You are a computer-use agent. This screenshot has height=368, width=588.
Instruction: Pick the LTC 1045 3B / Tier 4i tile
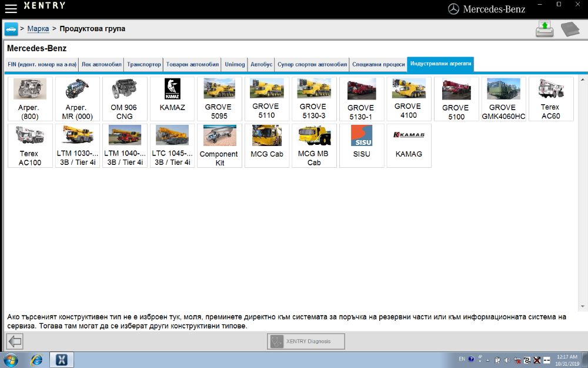tap(172, 145)
